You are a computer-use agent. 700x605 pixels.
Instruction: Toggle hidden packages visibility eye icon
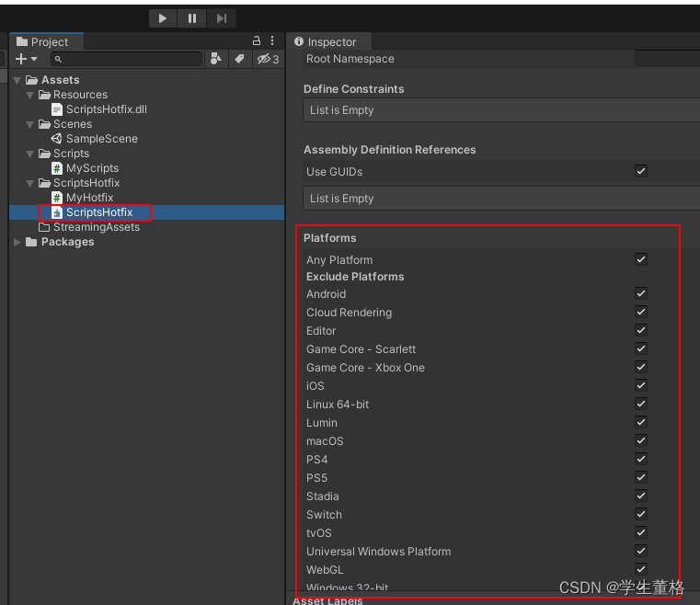click(268, 59)
